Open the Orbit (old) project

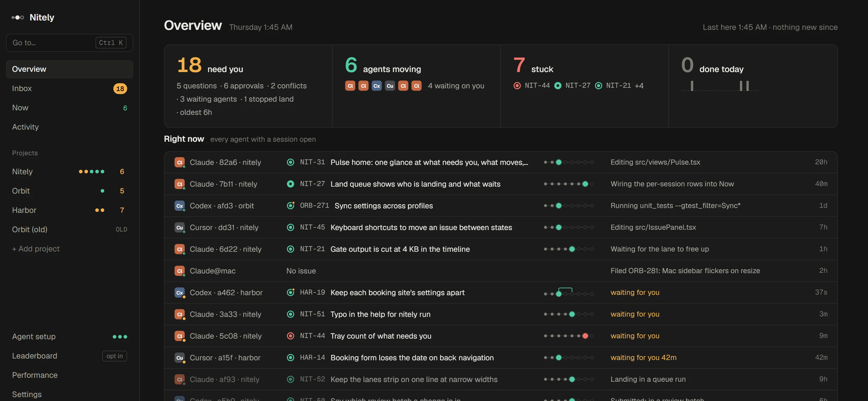69,229
